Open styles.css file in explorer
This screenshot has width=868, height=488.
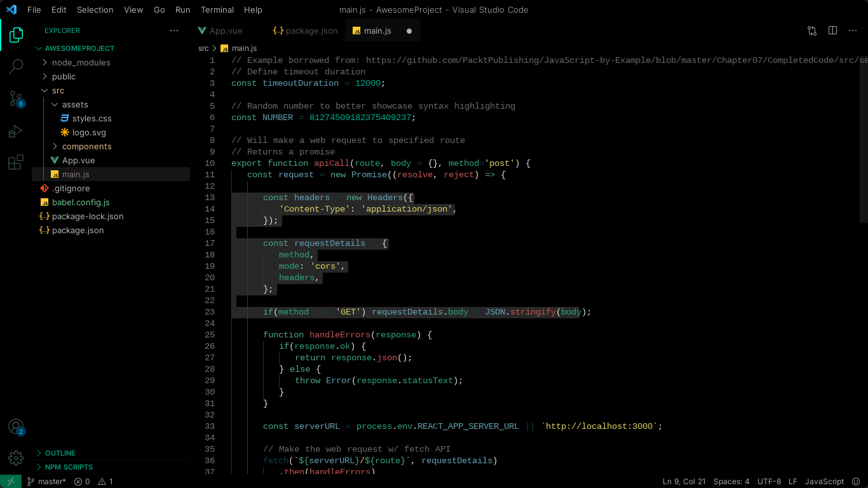click(x=92, y=118)
